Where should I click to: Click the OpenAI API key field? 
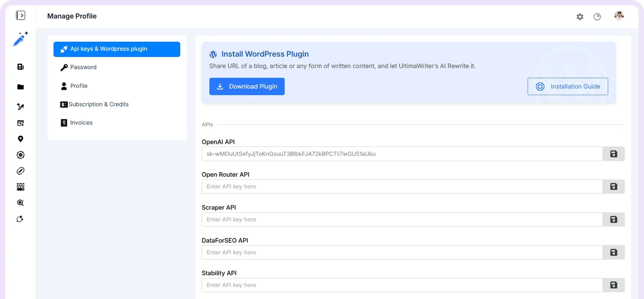[402, 154]
